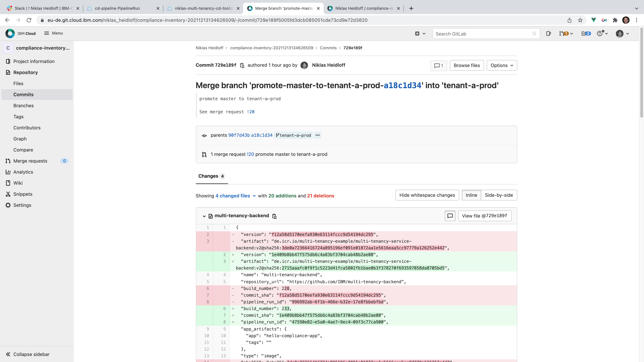The height and width of the screenshot is (362, 644).
Task: Toggle comments for the multi-tenancy-backend file
Action: click(x=450, y=216)
